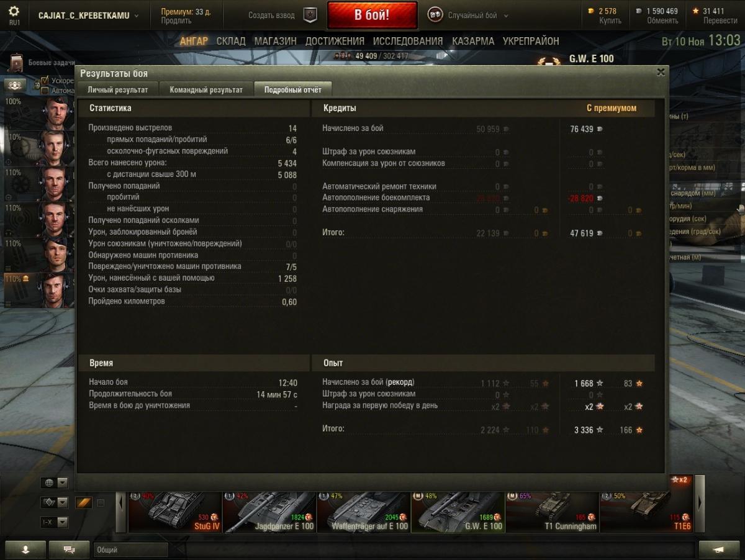Image resolution: width=745 pixels, height=560 pixels.
Task: Click the contacts person icon button
Action: click(25, 549)
